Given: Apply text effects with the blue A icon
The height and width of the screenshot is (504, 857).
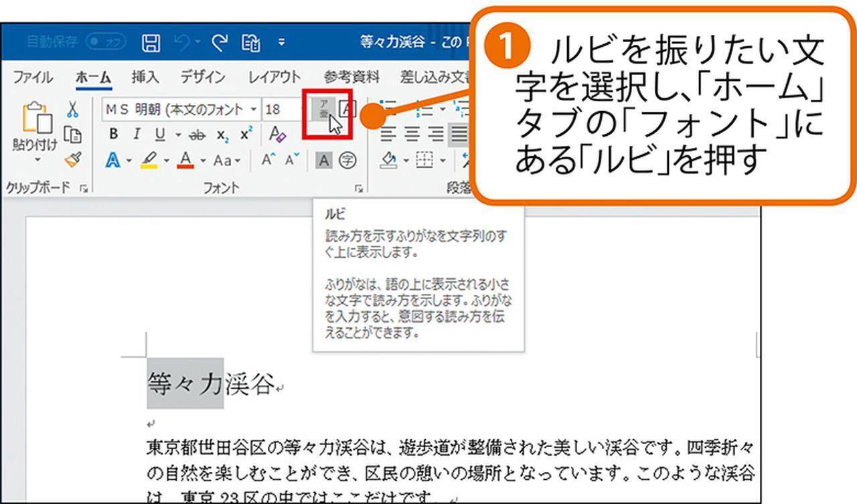Looking at the screenshot, I should (x=112, y=161).
